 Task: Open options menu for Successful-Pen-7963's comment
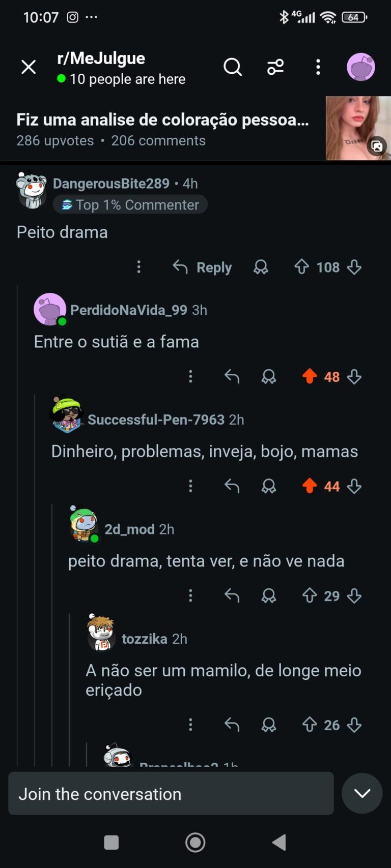point(190,486)
